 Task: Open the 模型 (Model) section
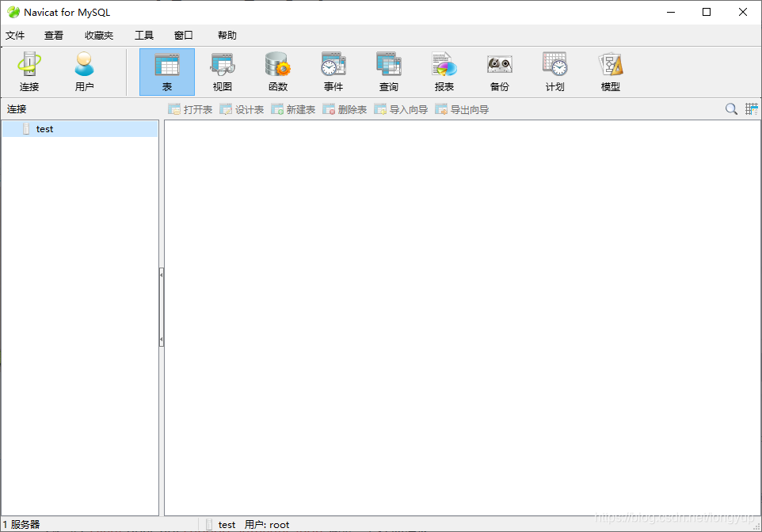[611, 71]
